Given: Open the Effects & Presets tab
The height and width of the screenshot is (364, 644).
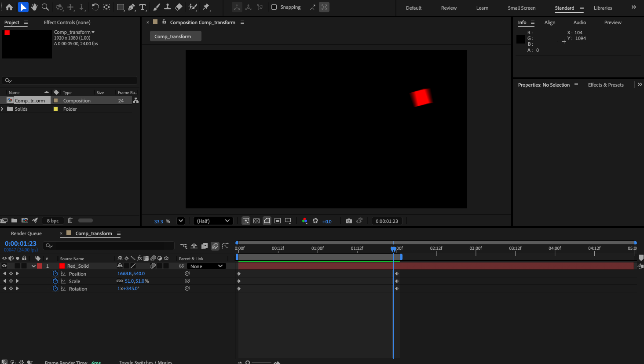Looking at the screenshot, I should [x=606, y=85].
